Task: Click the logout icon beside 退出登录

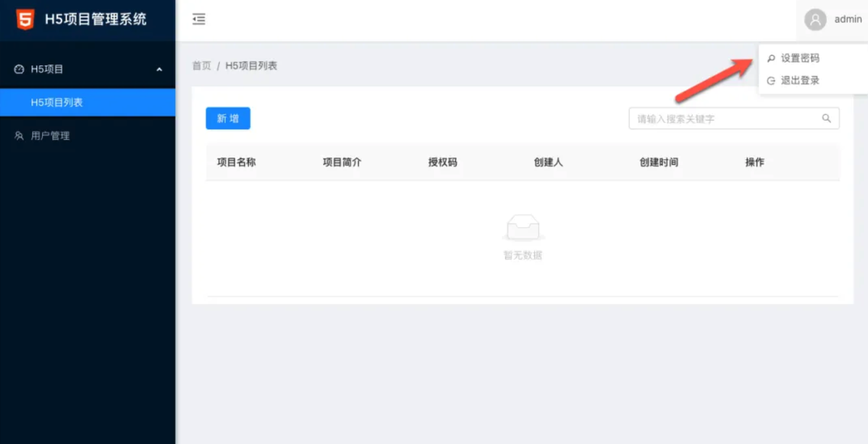Action: (x=771, y=81)
